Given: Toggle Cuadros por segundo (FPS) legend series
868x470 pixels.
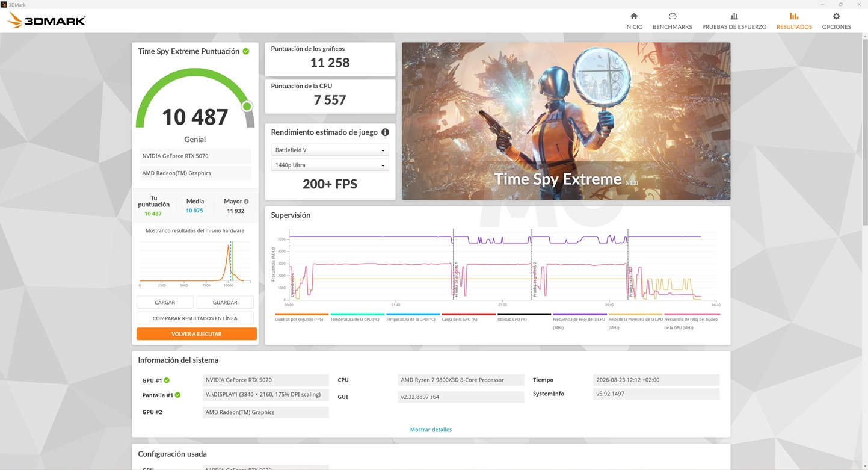Looking at the screenshot, I should point(301,317).
